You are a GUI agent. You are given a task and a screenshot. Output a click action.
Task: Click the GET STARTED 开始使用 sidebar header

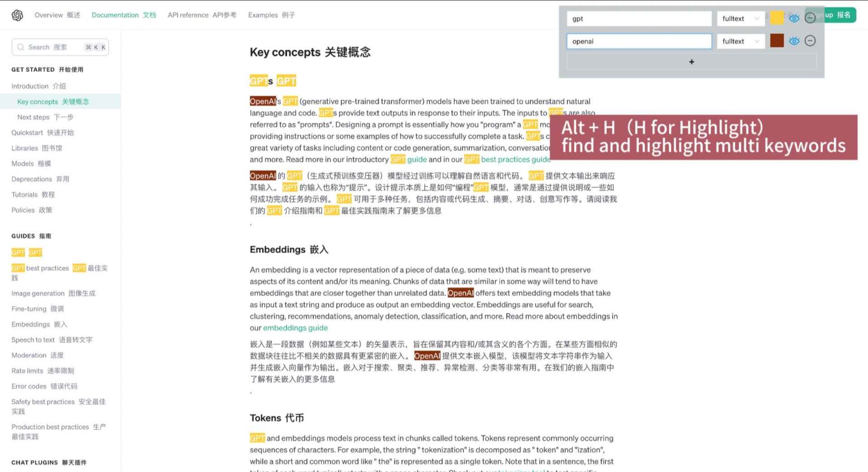pos(47,69)
